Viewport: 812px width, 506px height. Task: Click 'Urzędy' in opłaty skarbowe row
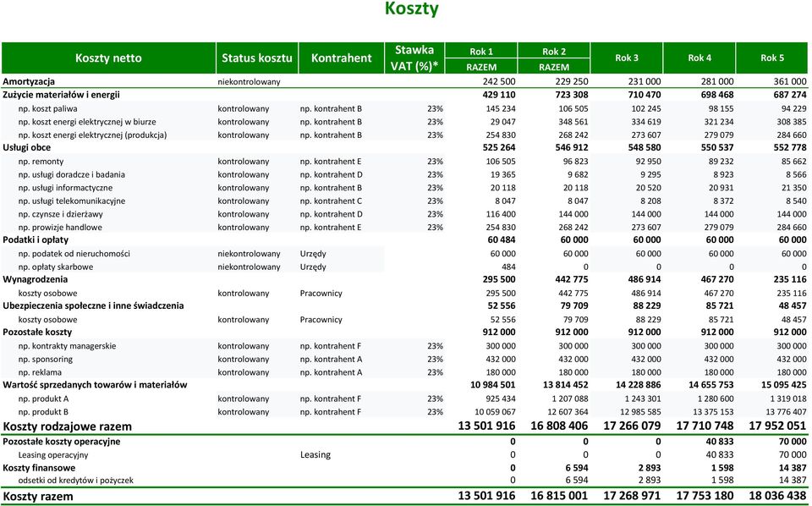[x=313, y=267]
